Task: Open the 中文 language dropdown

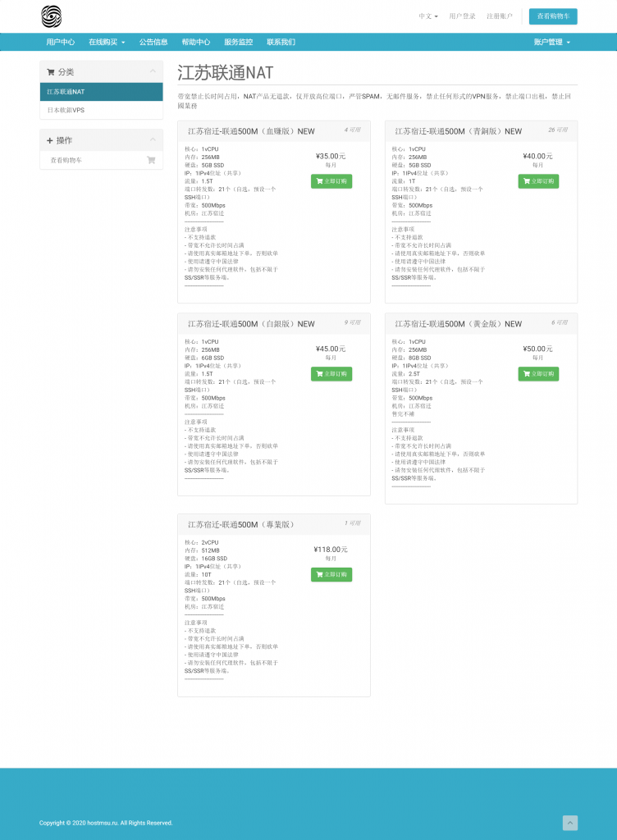Action: (x=427, y=16)
